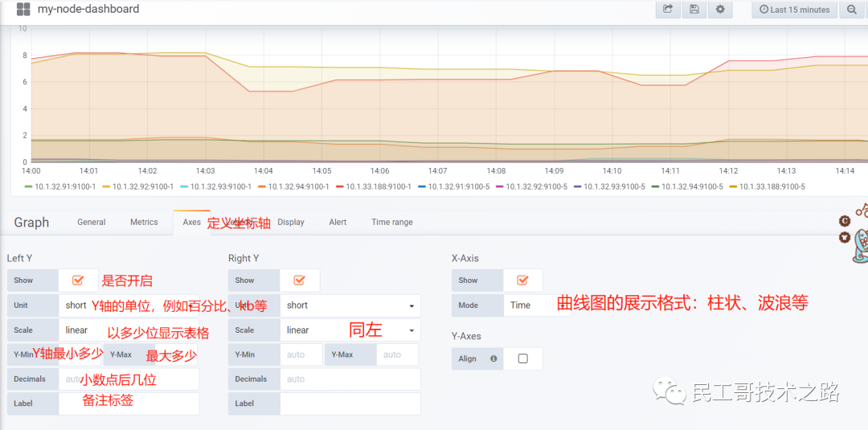The image size is (868, 430).
Task: Open dashboard settings gear icon
Action: (x=720, y=10)
